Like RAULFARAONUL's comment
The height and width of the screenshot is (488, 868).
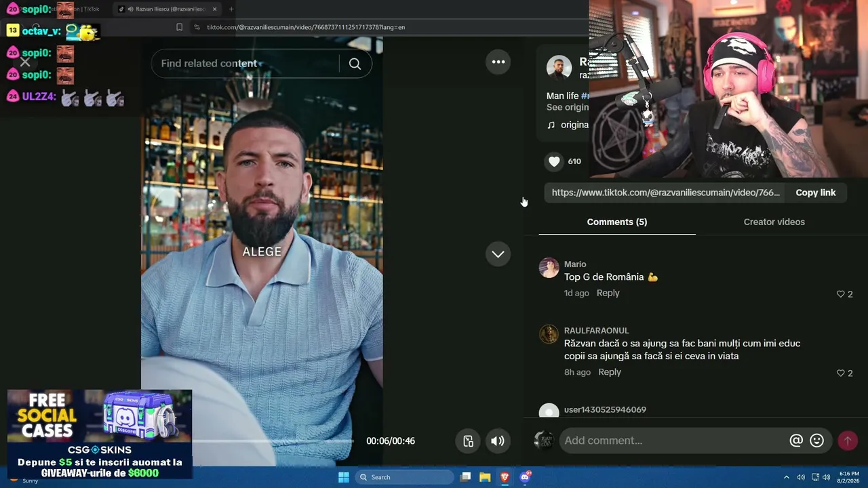point(841,373)
